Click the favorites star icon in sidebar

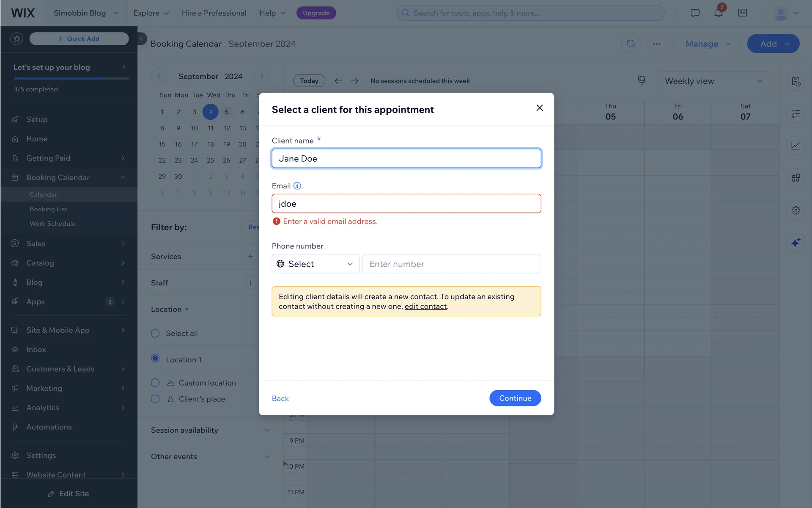coord(16,39)
